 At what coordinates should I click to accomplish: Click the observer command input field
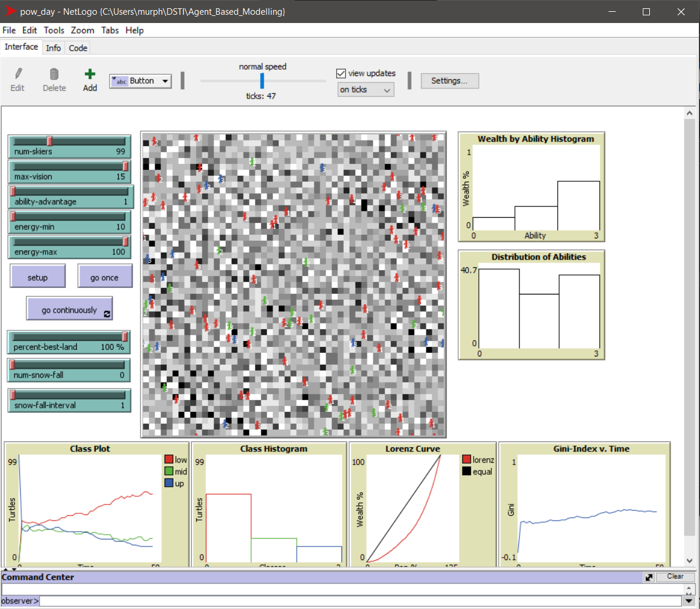coord(360,601)
